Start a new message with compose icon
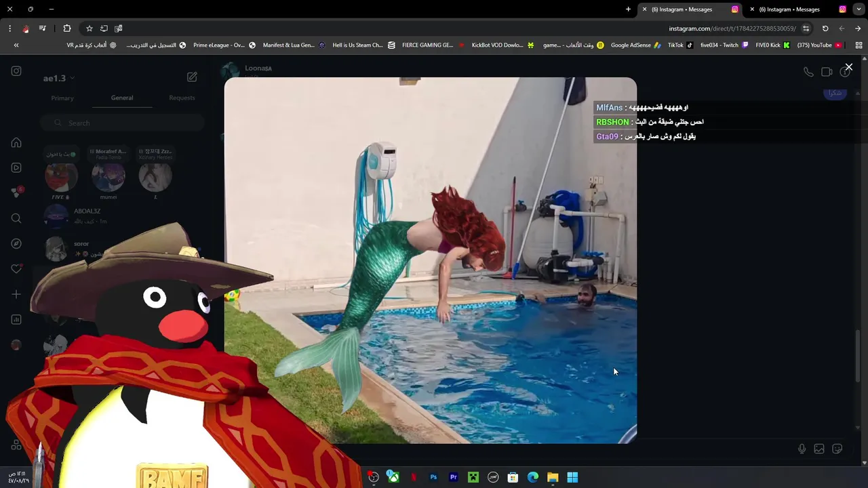The height and width of the screenshot is (488, 868). (192, 77)
